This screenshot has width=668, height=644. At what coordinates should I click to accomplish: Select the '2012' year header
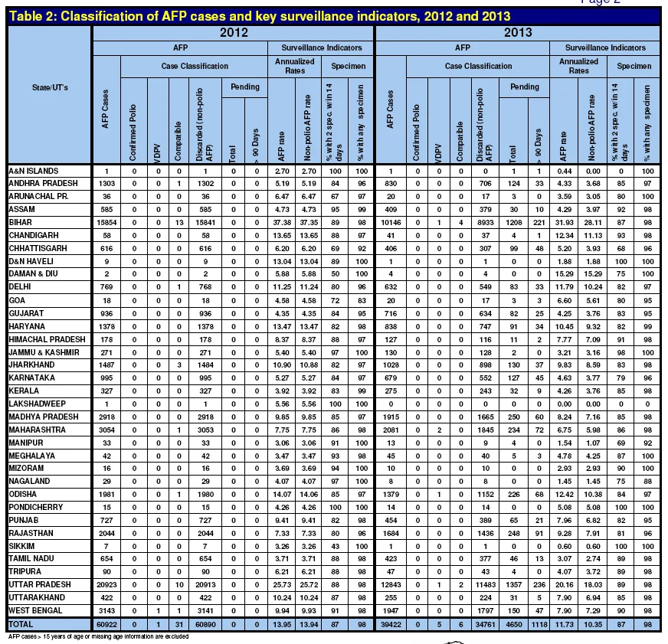pos(234,33)
